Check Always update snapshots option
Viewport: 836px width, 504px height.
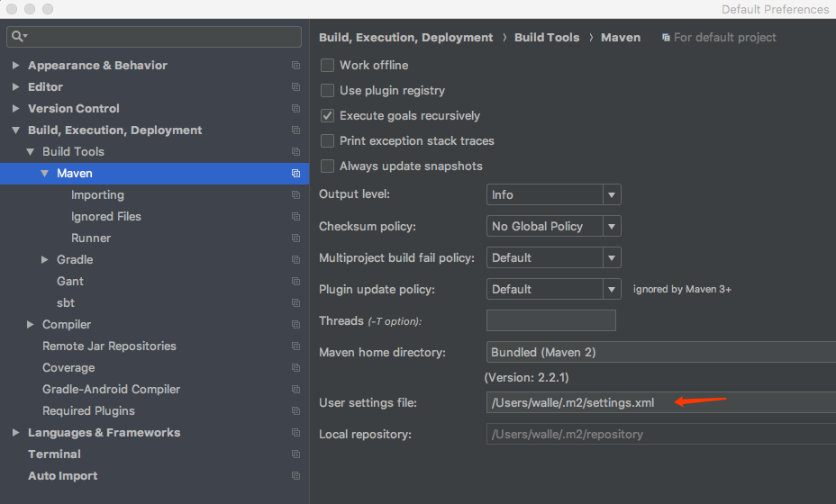327,166
